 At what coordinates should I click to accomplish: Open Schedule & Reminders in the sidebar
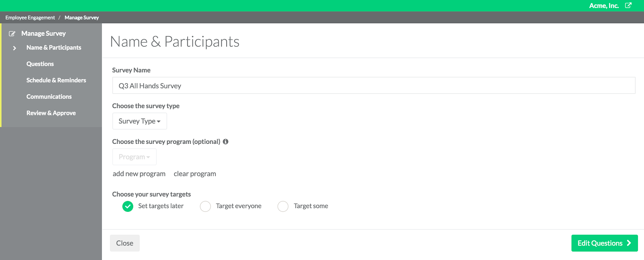56,80
